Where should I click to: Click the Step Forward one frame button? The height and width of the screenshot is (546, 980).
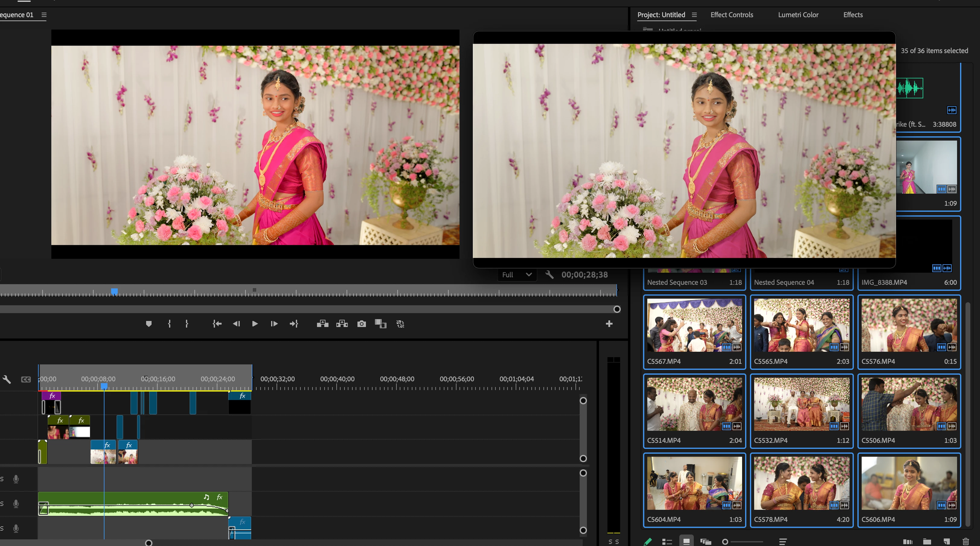tap(274, 324)
